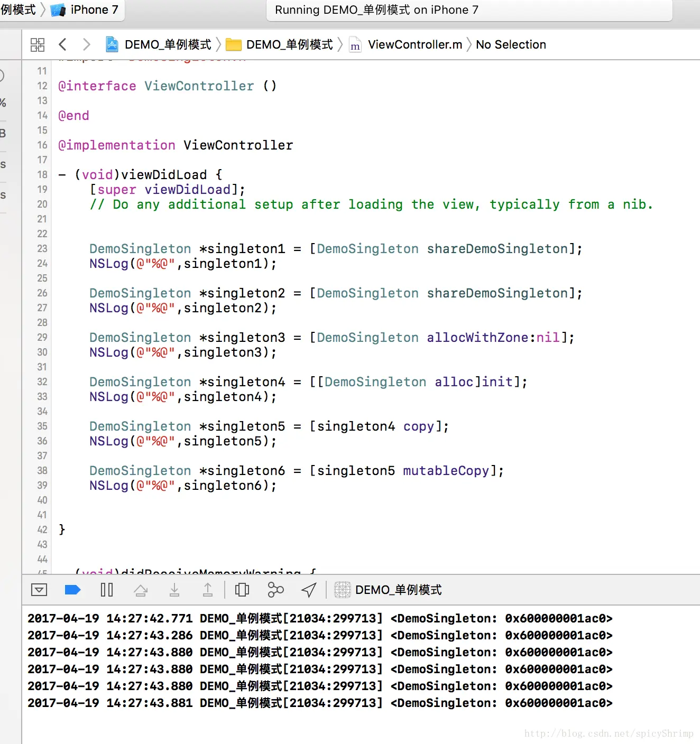Image resolution: width=700 pixels, height=744 pixels.
Task: Open Debug View Hierarchy
Action: point(242,590)
